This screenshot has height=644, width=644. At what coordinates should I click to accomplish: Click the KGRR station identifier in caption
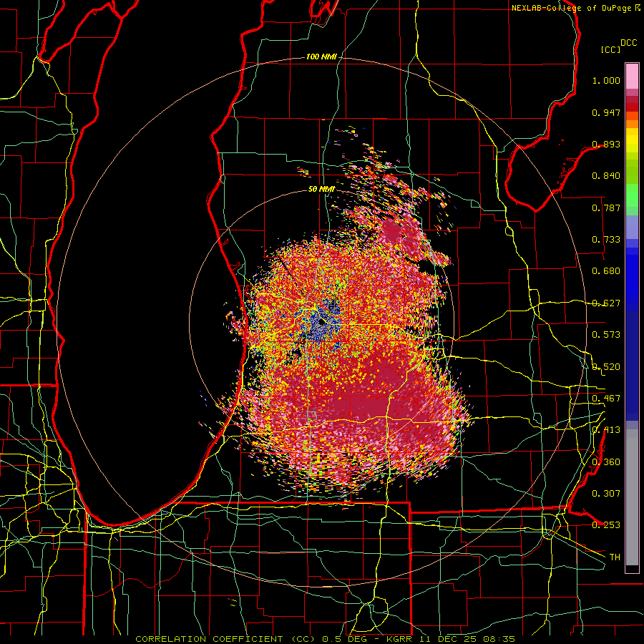(401, 639)
